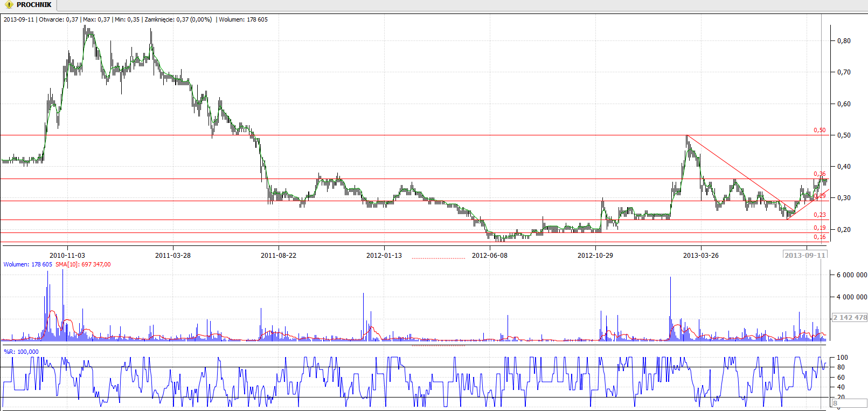Click the highlighted 2013-09-11 cursor date marker
This screenshot has width=868, height=411.
pos(805,255)
